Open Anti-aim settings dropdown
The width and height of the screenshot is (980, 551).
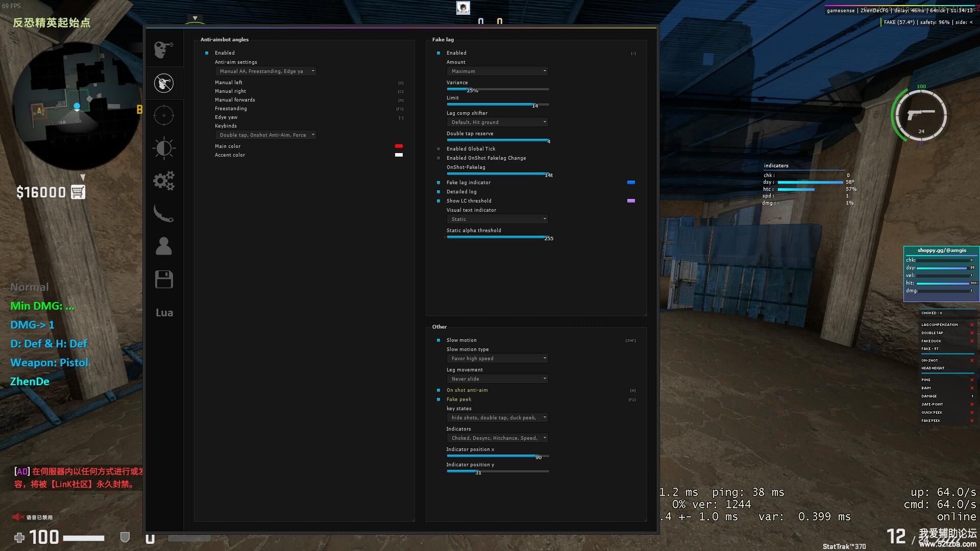coord(266,71)
